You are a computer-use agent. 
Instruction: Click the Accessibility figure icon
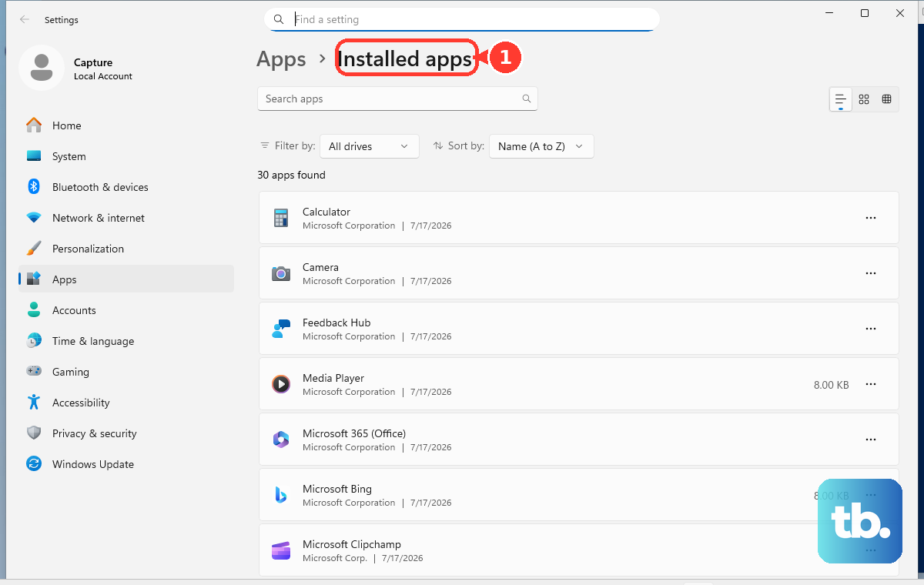click(x=34, y=402)
